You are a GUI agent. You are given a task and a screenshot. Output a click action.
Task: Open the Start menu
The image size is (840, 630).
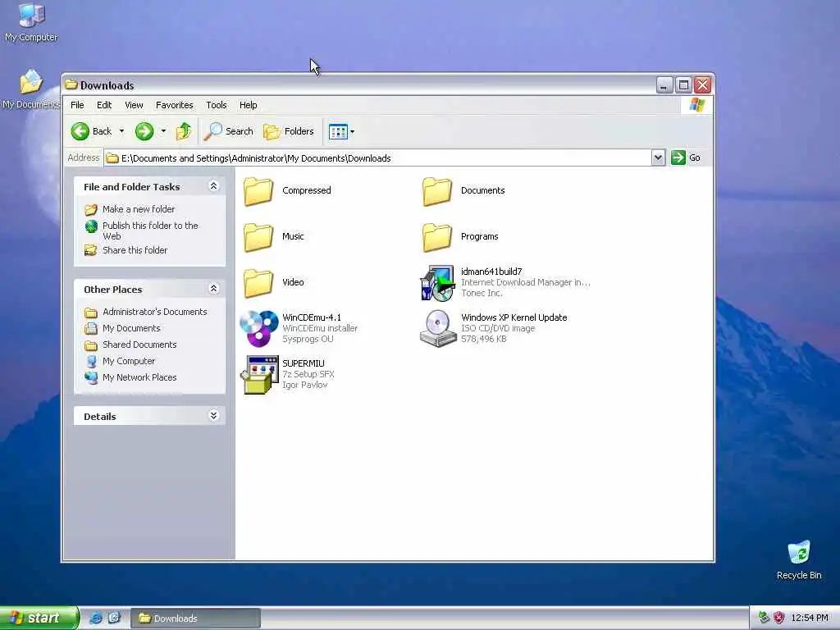(x=39, y=619)
